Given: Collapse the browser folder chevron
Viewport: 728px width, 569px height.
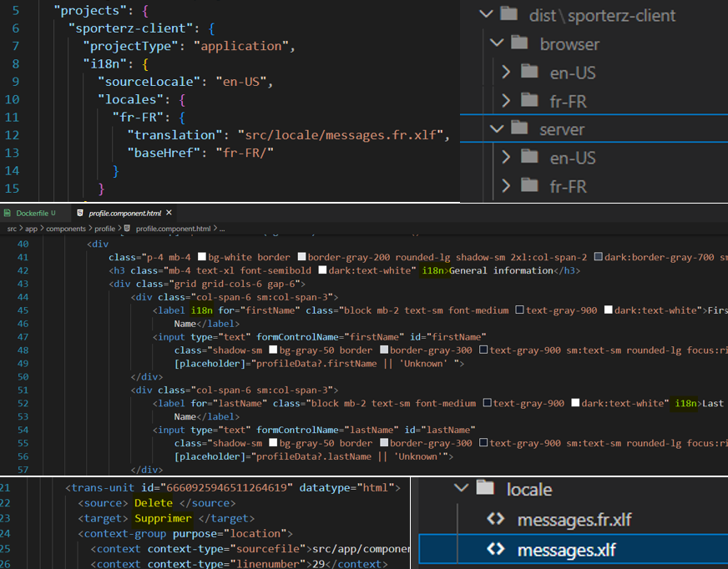Looking at the screenshot, I should 497,43.
